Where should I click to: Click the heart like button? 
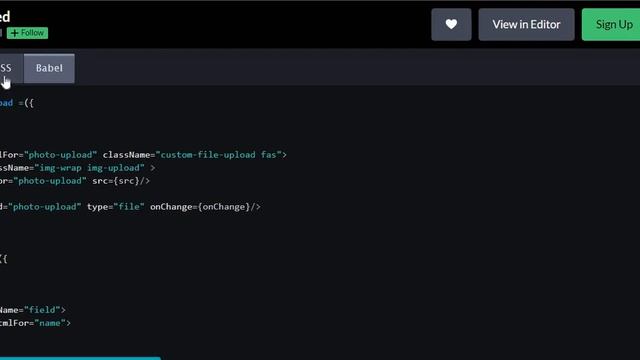tap(451, 24)
